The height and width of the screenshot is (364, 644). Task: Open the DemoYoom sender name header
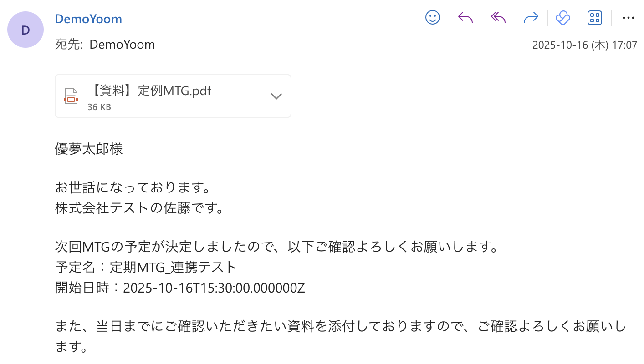88,19
